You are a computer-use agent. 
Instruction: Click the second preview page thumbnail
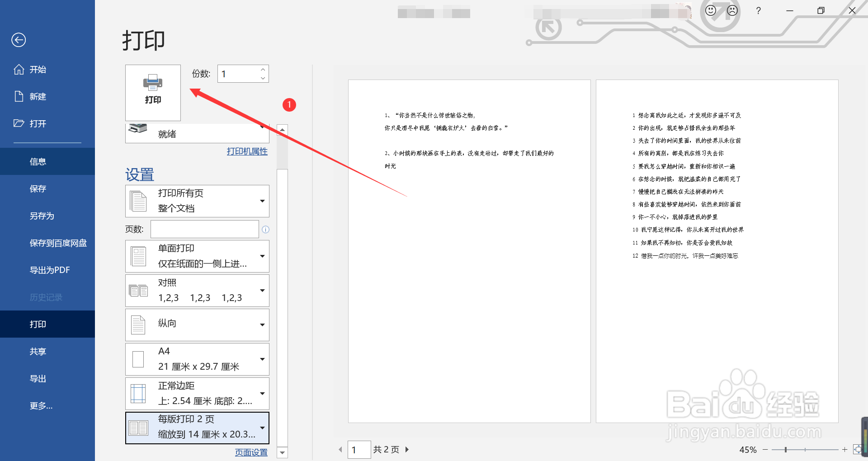click(x=717, y=251)
